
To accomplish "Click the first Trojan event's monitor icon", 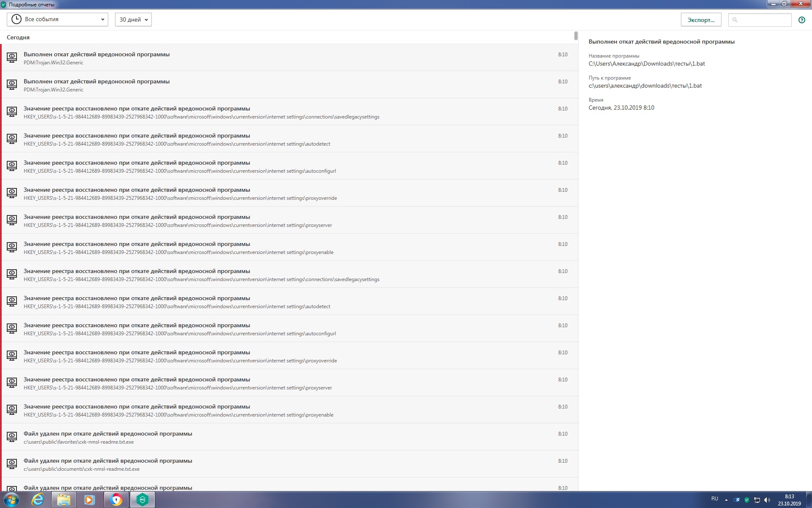I will pyautogui.click(x=12, y=58).
